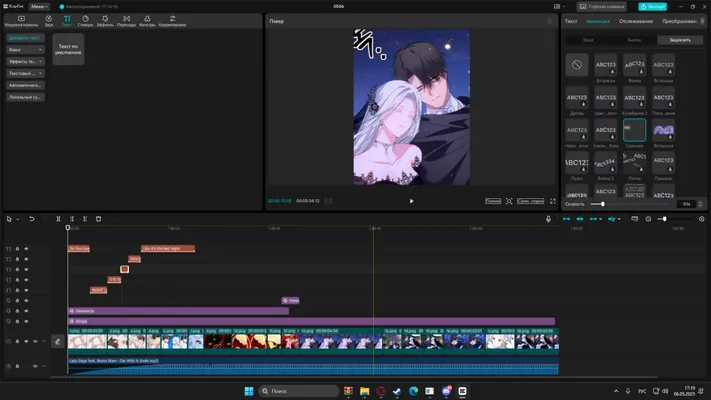
Task: Click the Добавить текст button
Action: pos(25,38)
